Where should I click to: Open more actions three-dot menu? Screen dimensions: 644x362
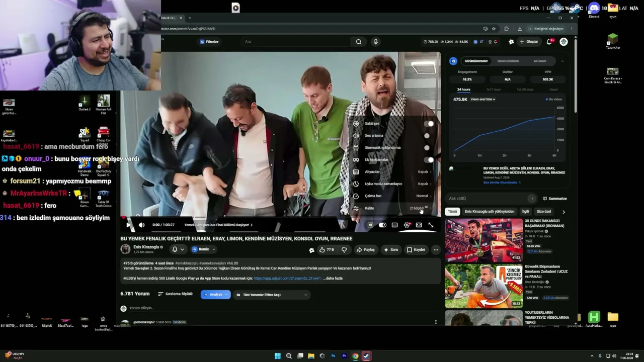click(436, 250)
